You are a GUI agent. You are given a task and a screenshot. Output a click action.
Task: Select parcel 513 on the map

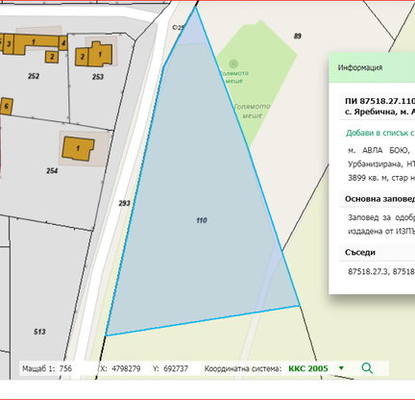39,332
